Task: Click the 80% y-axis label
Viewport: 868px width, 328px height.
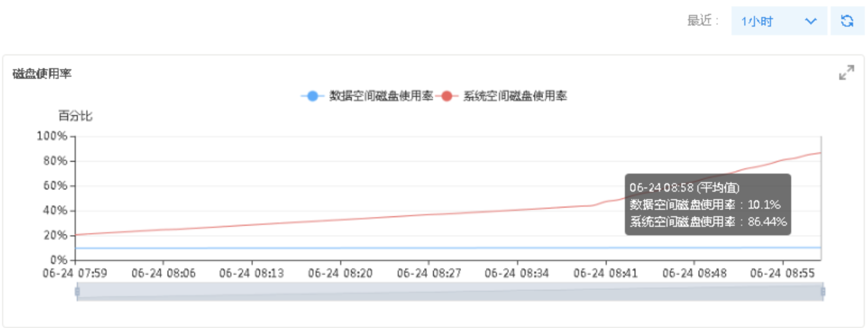Action: point(55,161)
